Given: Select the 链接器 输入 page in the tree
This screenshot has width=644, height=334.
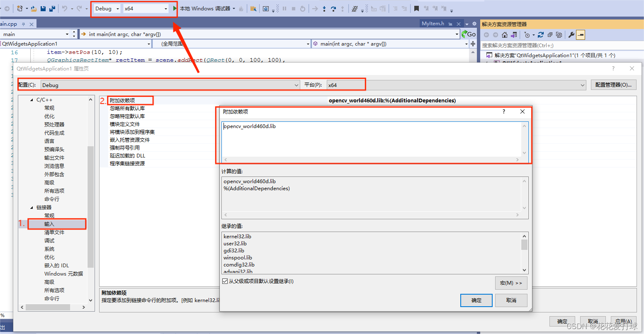Looking at the screenshot, I should (x=50, y=223).
